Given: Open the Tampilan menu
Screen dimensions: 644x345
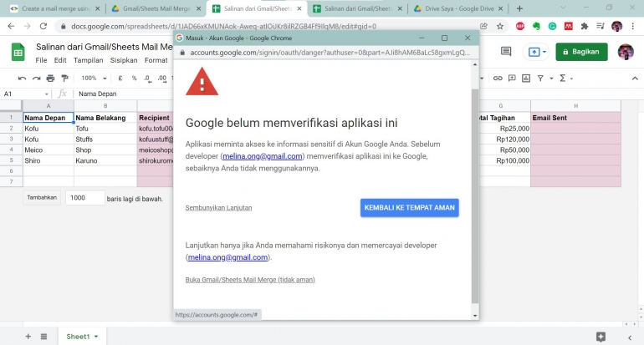Looking at the screenshot, I should point(89,60).
